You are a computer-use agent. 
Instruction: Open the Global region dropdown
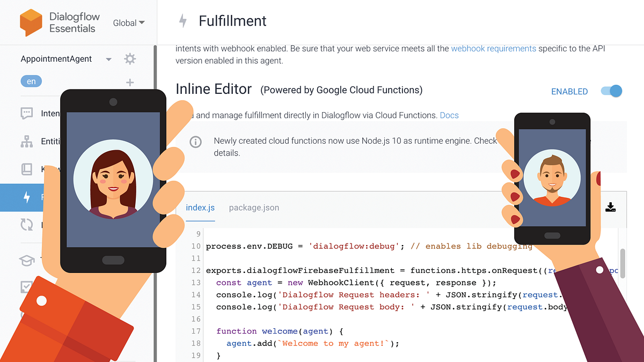128,23
